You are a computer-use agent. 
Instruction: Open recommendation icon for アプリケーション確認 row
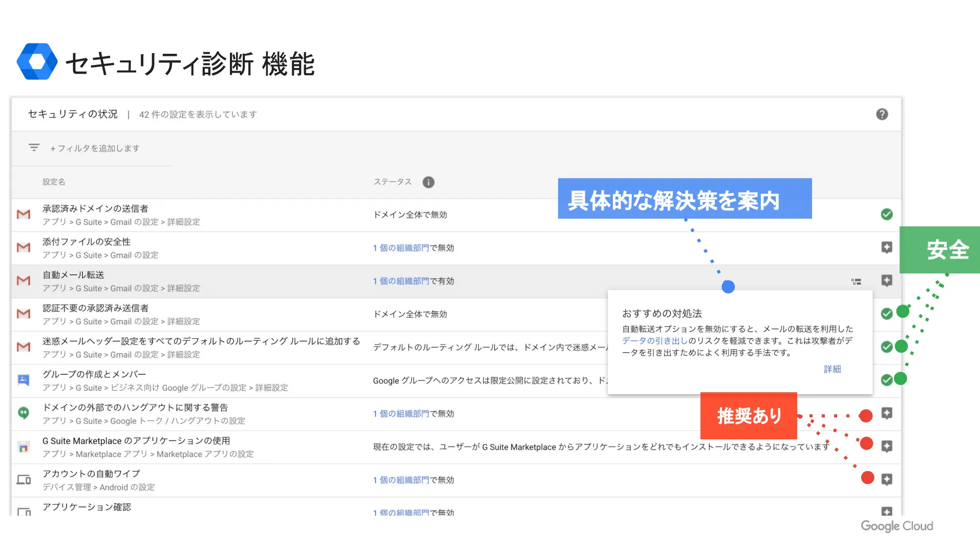tap(887, 511)
